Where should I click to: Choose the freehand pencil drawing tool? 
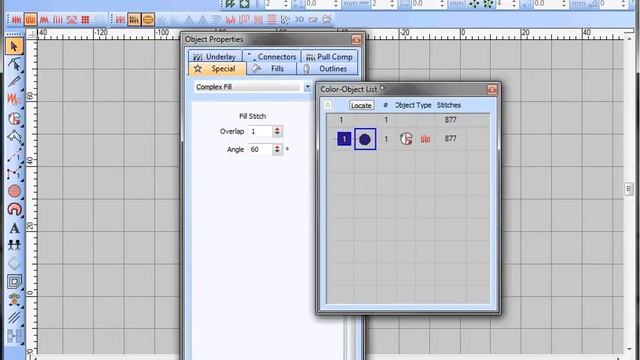pyautogui.click(x=14, y=82)
